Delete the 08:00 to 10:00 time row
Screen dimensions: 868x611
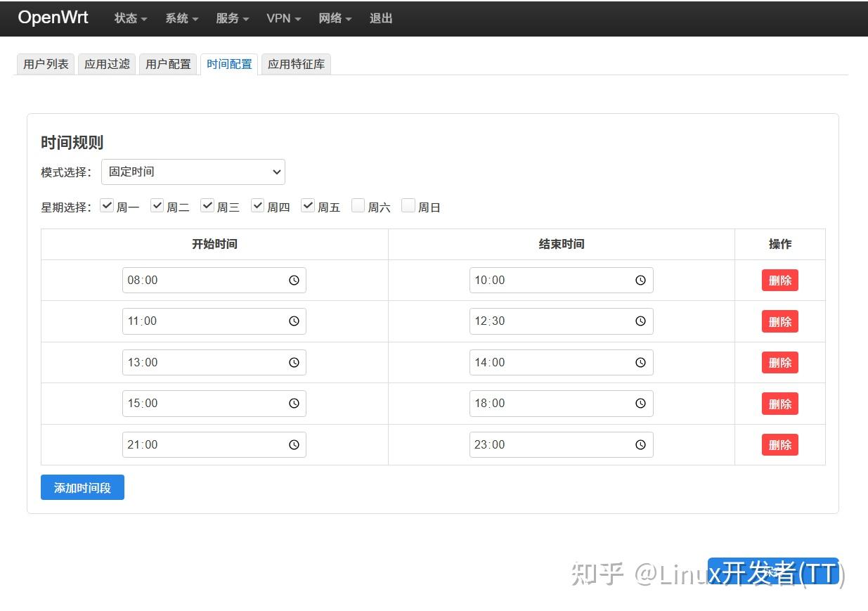point(780,281)
